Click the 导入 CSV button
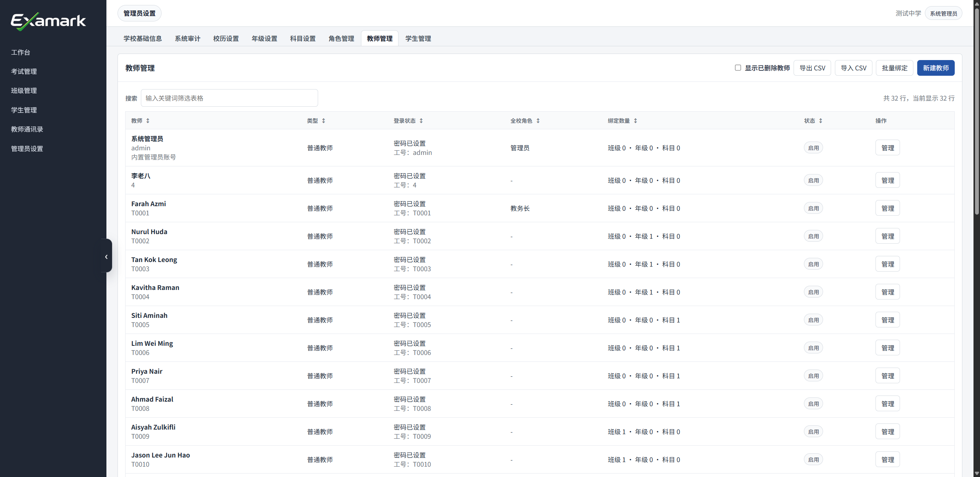Screen dimensions: 980x477 point(854,68)
